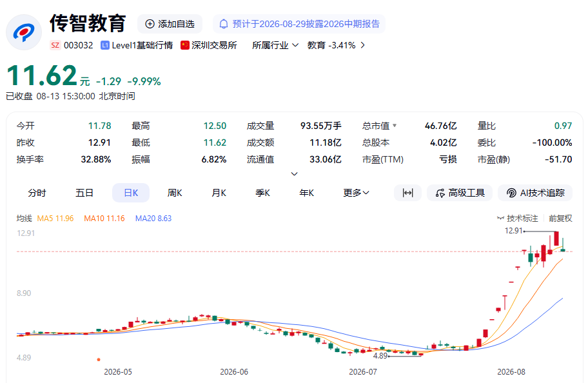Click MA20 8.63 indicator label
Screen dimensions: 588x383
pos(153,219)
